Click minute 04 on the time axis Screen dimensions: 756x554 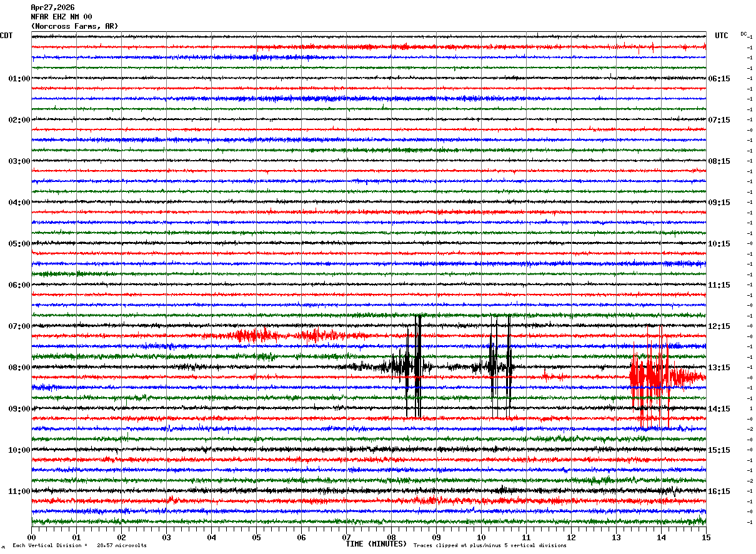pos(211,537)
